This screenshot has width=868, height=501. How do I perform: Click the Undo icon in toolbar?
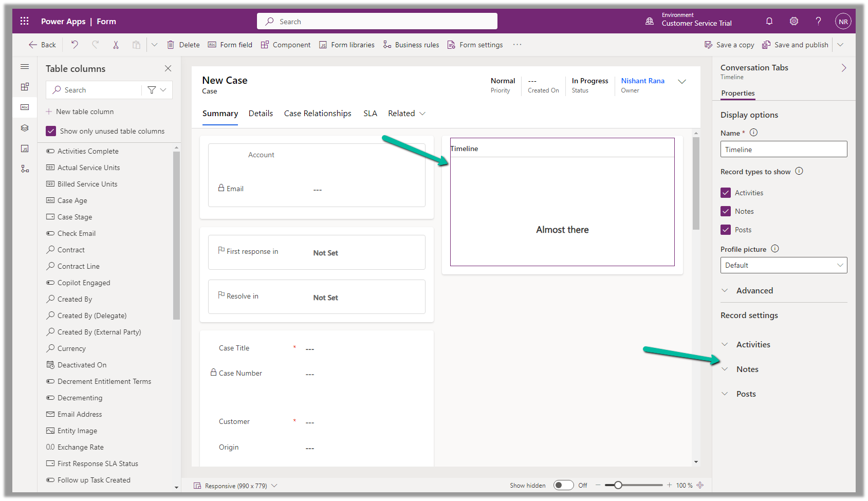coord(75,45)
